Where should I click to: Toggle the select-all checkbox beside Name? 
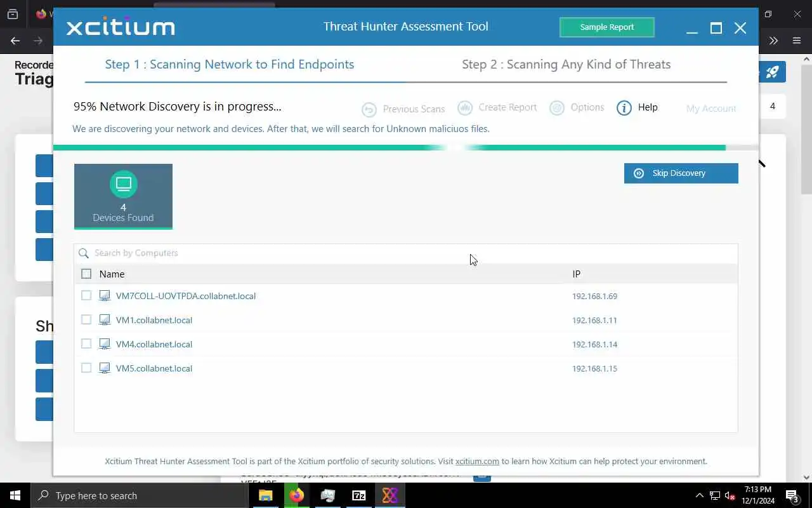[x=86, y=274]
